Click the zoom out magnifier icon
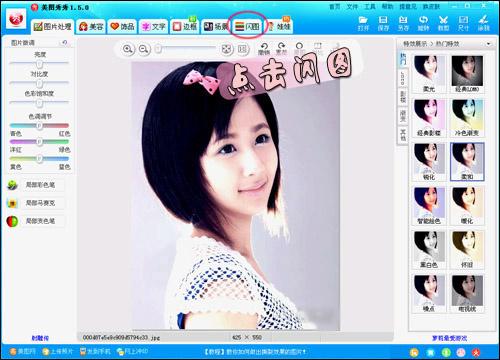This screenshot has height=360, width=500. pos(144,49)
